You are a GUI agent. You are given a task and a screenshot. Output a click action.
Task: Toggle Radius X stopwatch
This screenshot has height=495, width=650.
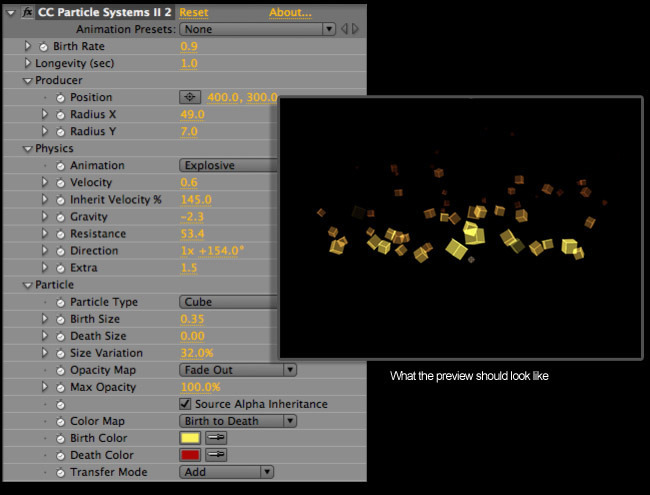pos(60,115)
